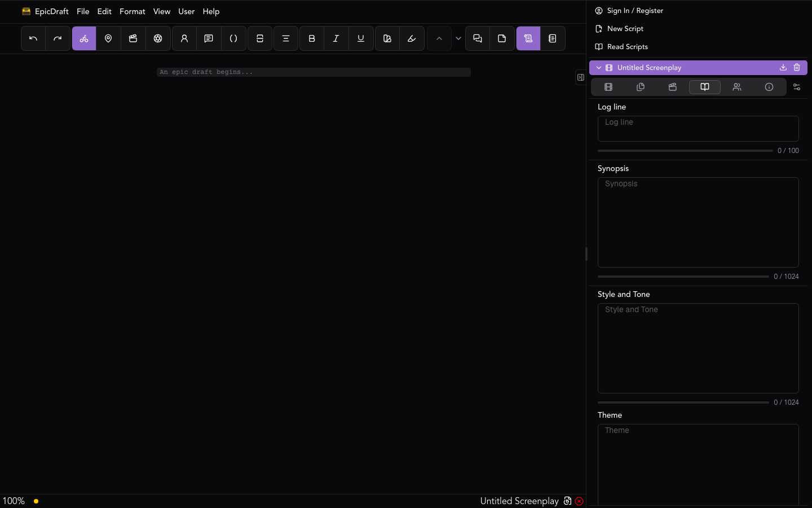
Task: Switch to the characters people tab
Action: tap(737, 87)
